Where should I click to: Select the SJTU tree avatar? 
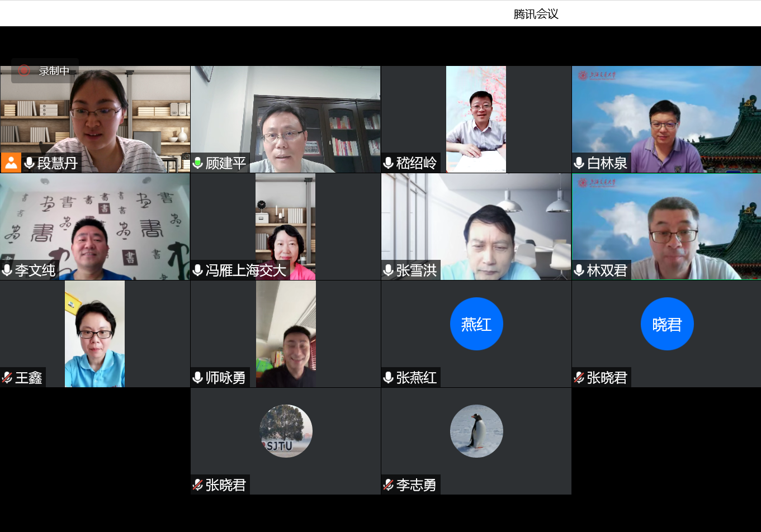pyautogui.click(x=286, y=431)
